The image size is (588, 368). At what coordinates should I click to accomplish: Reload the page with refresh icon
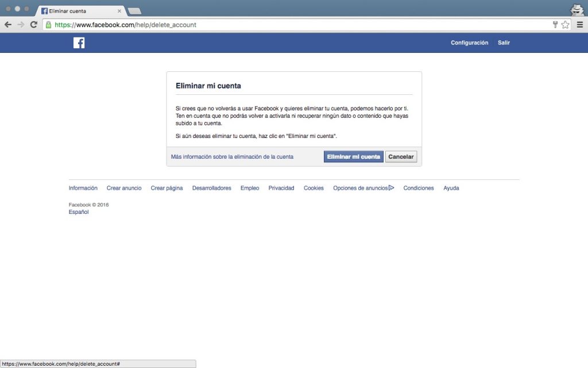(34, 25)
